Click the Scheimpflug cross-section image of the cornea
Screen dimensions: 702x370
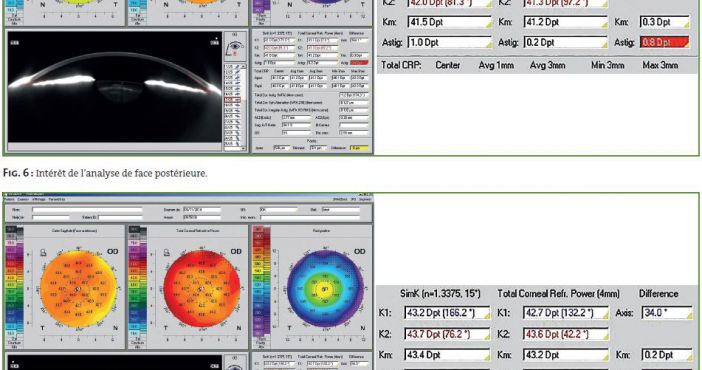point(114,87)
